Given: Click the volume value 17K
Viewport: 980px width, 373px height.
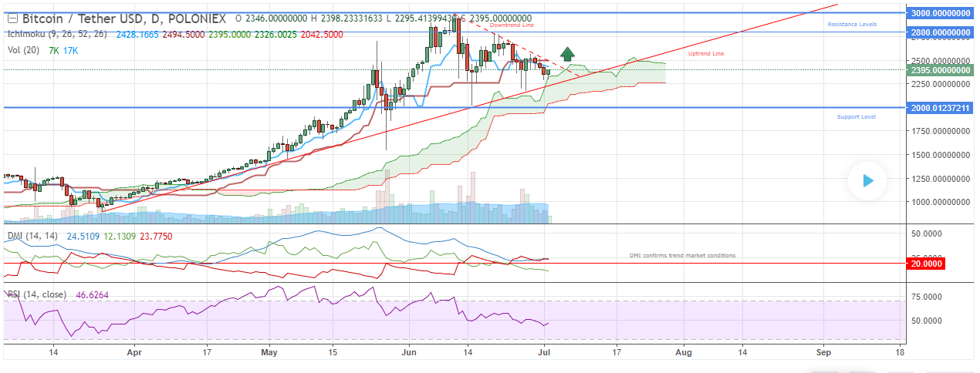Looking at the screenshot, I should [x=70, y=50].
